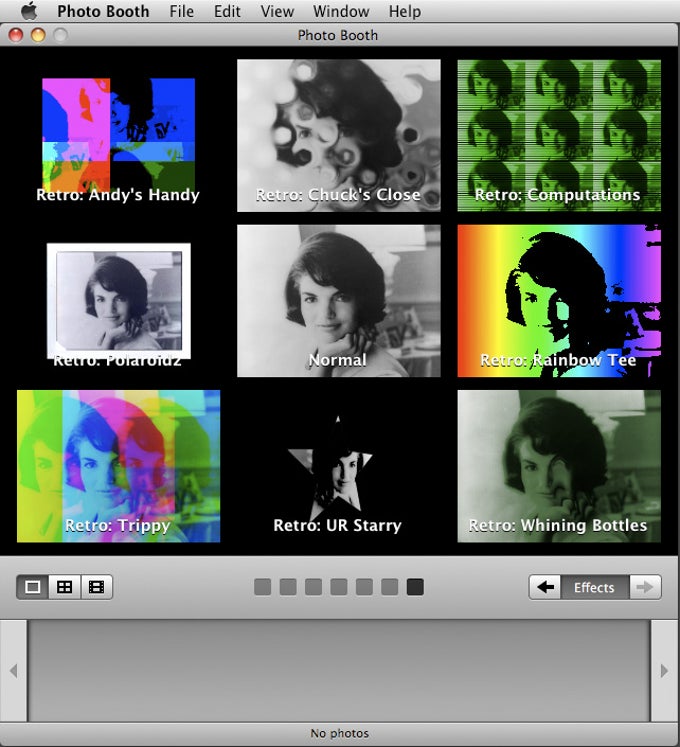
Task: Switch to four-up photo mode icon
Action: pyautogui.click(x=64, y=587)
